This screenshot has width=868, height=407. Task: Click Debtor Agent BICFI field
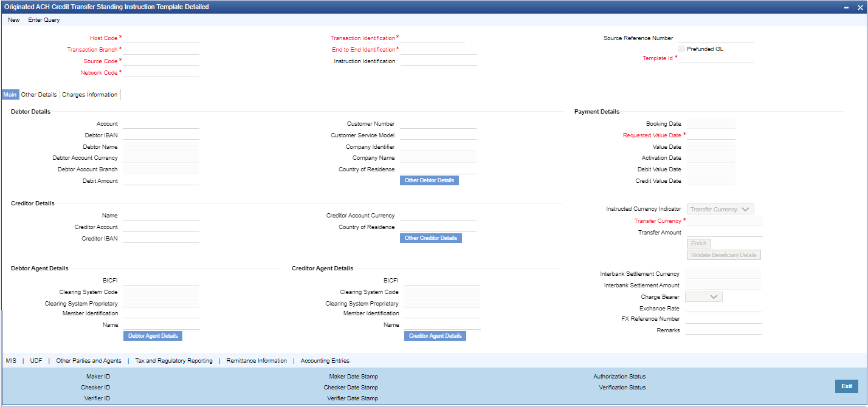[161, 281]
